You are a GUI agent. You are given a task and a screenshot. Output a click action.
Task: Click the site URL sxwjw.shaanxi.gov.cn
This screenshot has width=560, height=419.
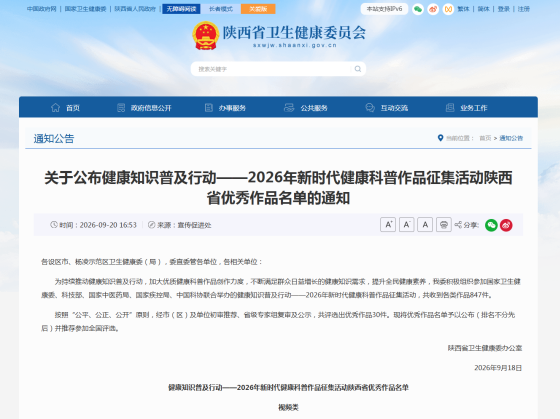[x=295, y=45]
